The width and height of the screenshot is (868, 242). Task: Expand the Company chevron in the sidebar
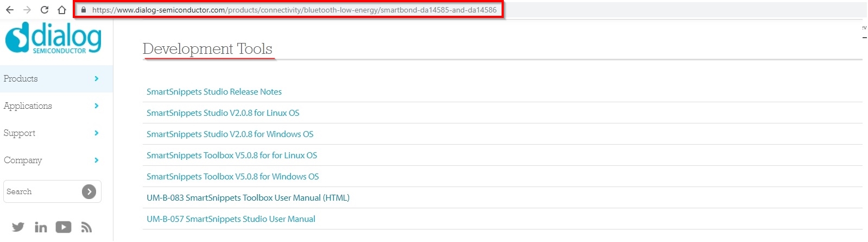tap(96, 160)
